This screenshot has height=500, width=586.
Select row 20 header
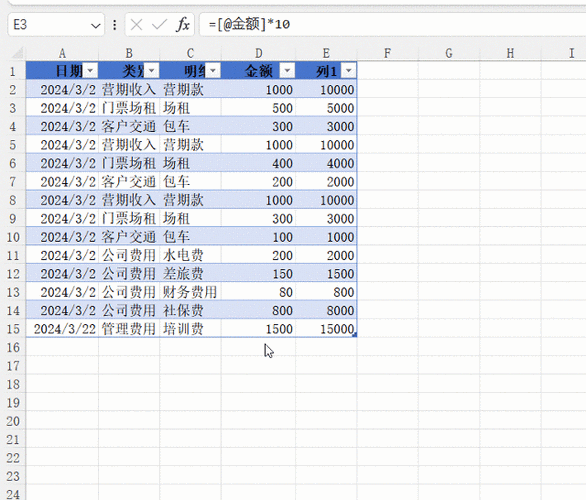click(x=13, y=421)
